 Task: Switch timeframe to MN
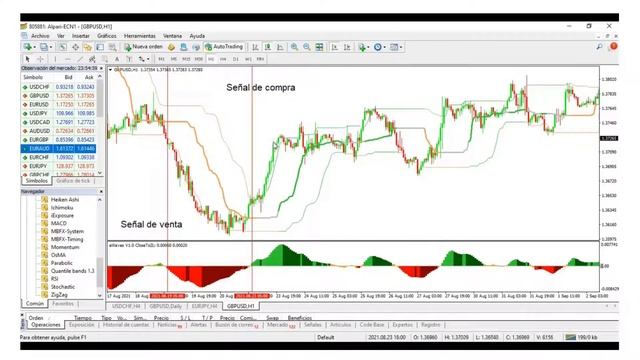point(260,59)
